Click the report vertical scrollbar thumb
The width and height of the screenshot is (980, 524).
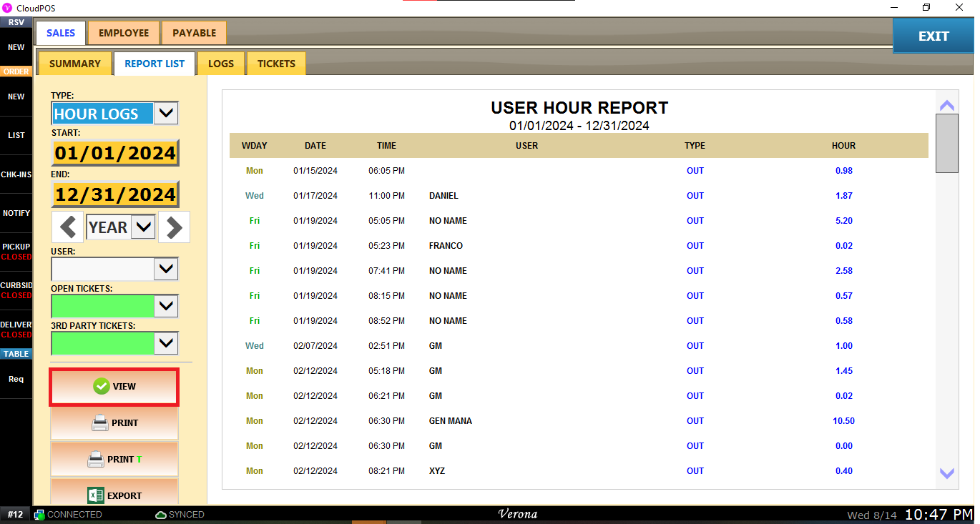tap(947, 143)
